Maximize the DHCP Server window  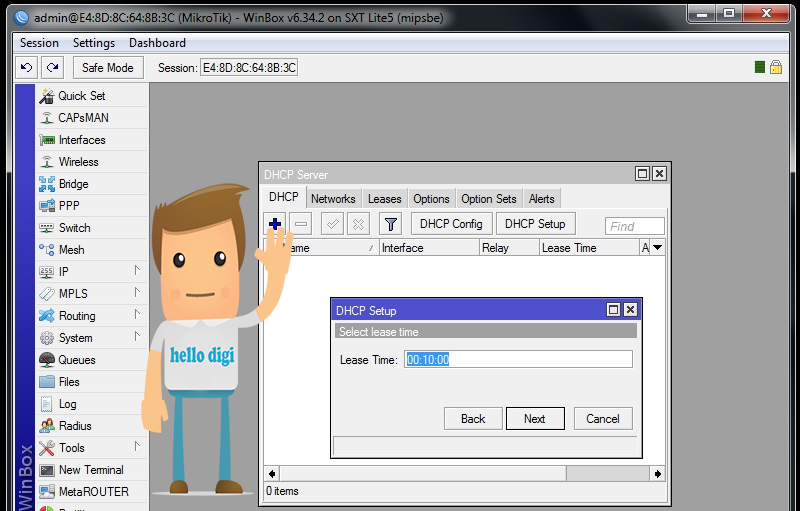pos(642,173)
